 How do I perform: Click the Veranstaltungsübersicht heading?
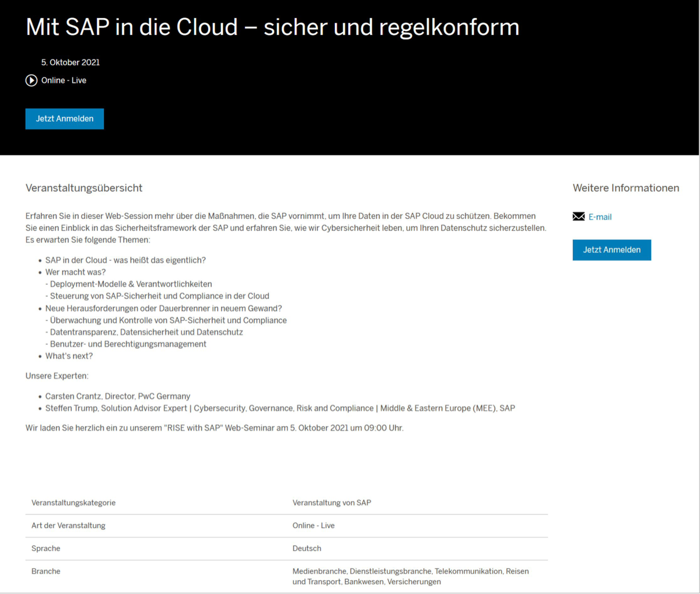[84, 188]
